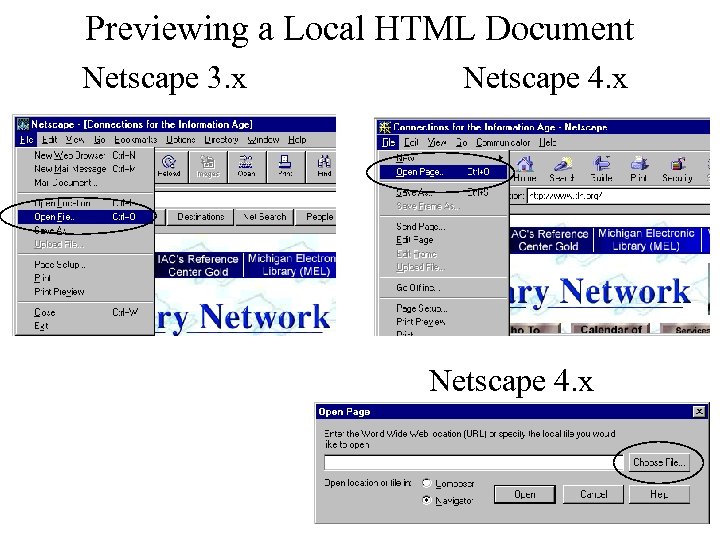Choose Open Page in Netscape 4.x menu
720x540 pixels.
(x=444, y=172)
